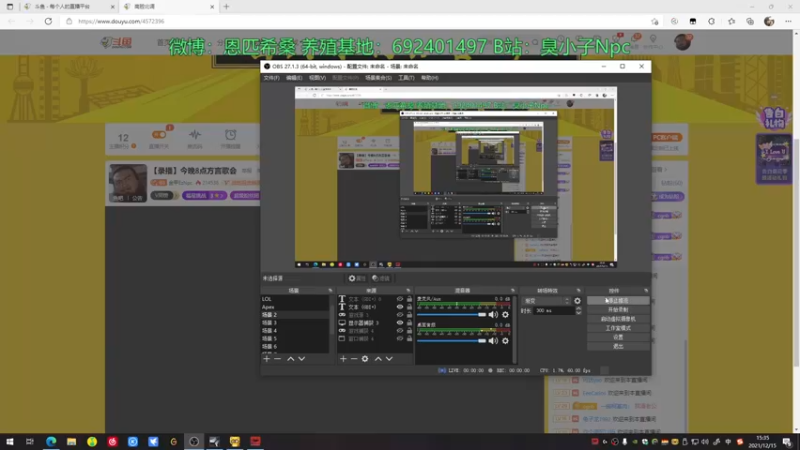
Task: Pop out the Sources dock panel
Action: (408, 290)
